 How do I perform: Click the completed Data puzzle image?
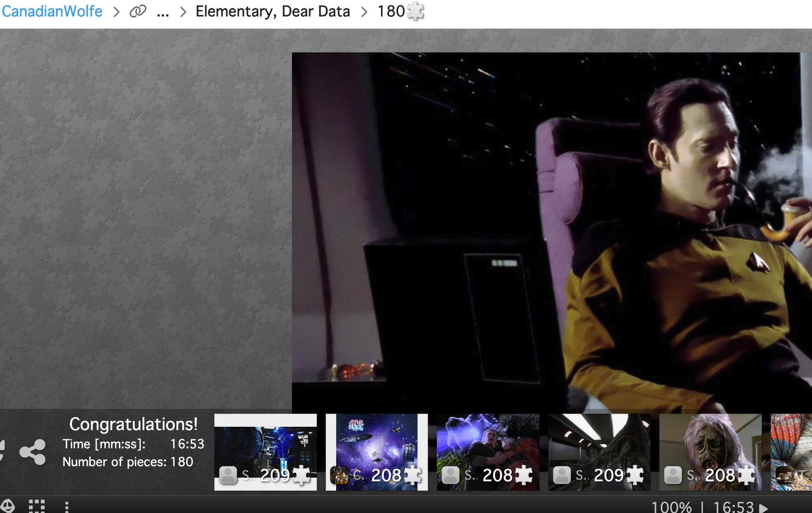click(552, 232)
